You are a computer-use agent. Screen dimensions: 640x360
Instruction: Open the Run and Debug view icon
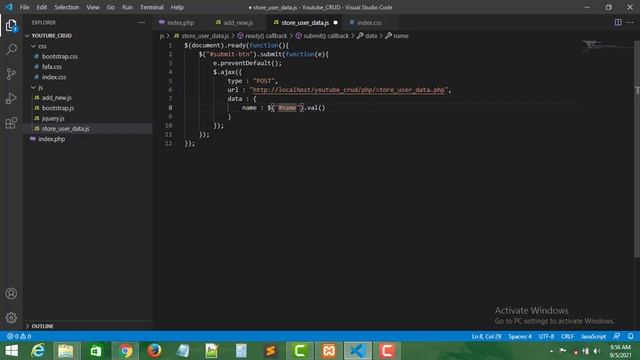pos(11,98)
